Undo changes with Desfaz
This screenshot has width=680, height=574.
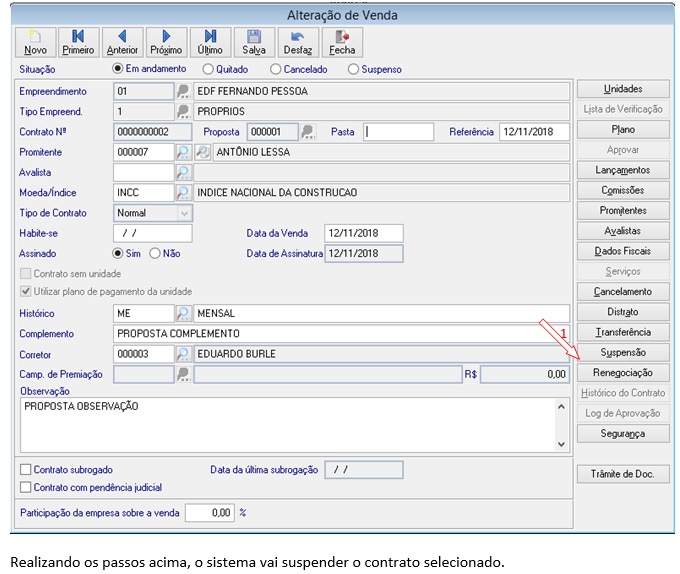point(298,42)
